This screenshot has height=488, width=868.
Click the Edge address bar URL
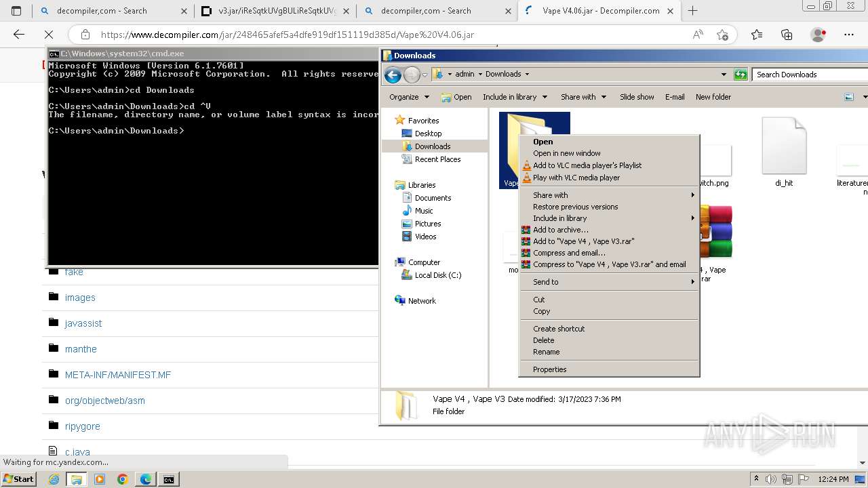point(288,35)
